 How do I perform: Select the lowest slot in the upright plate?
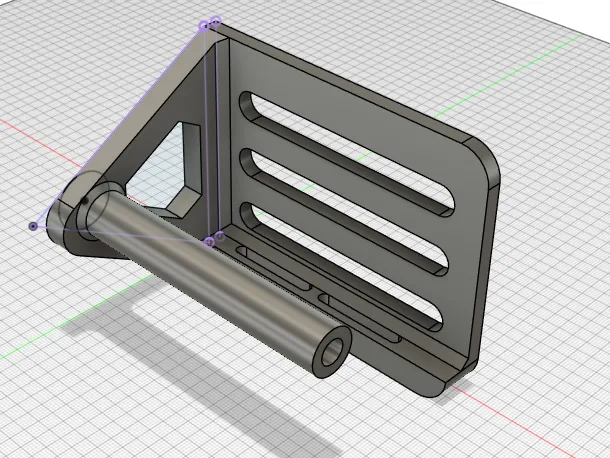pos(340,267)
